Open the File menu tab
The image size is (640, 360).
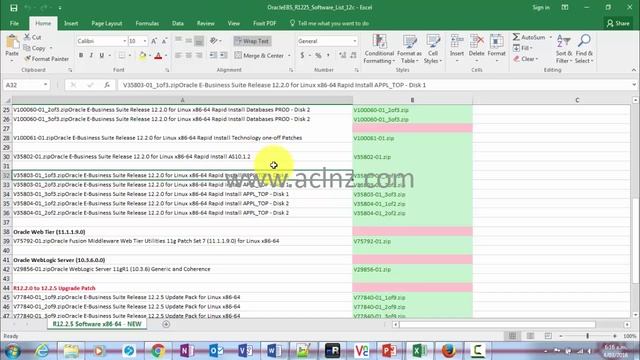(14, 23)
